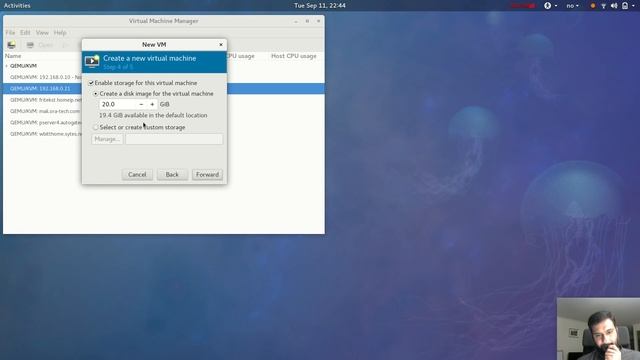Click the disk size field showing 20.0
The image size is (640, 360).
point(118,104)
